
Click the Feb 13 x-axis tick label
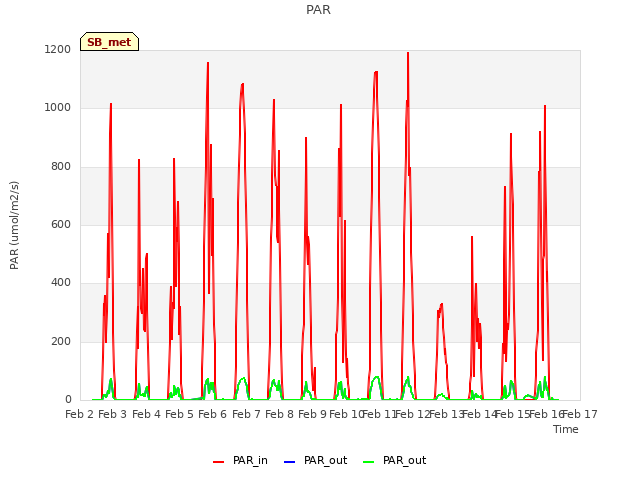click(446, 414)
